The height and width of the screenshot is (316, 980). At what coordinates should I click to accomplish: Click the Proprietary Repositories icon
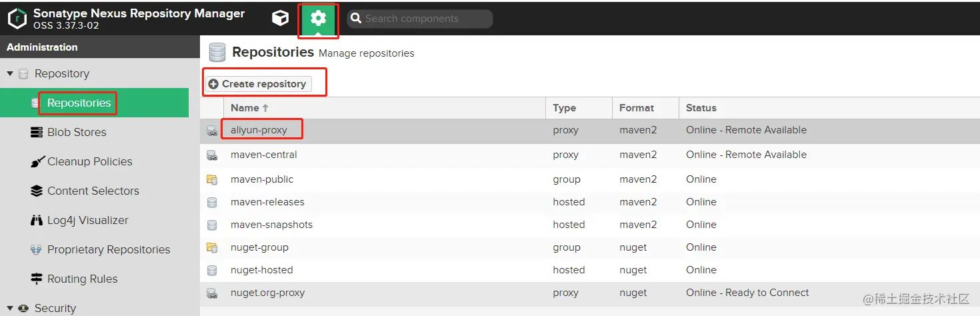[x=37, y=249]
